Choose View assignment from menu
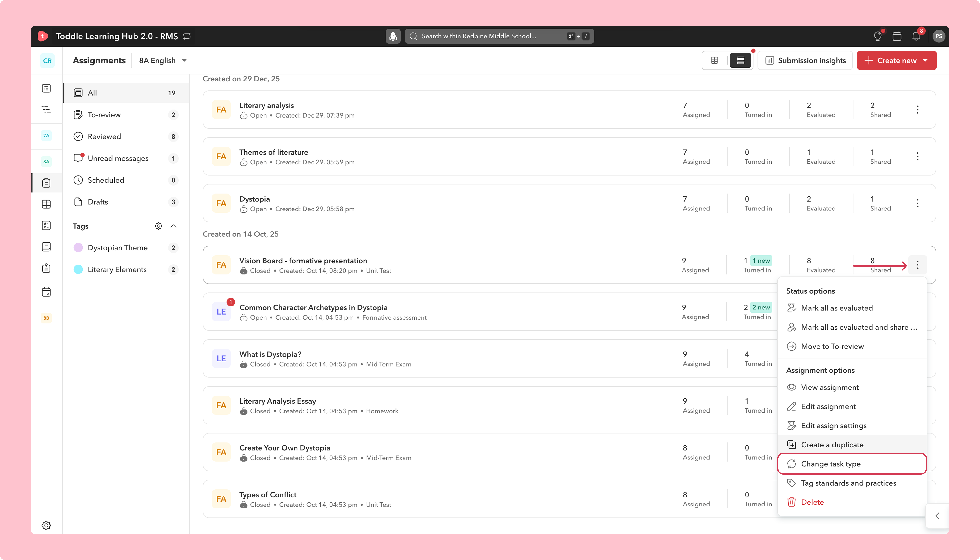The height and width of the screenshot is (560, 980). tap(852, 387)
